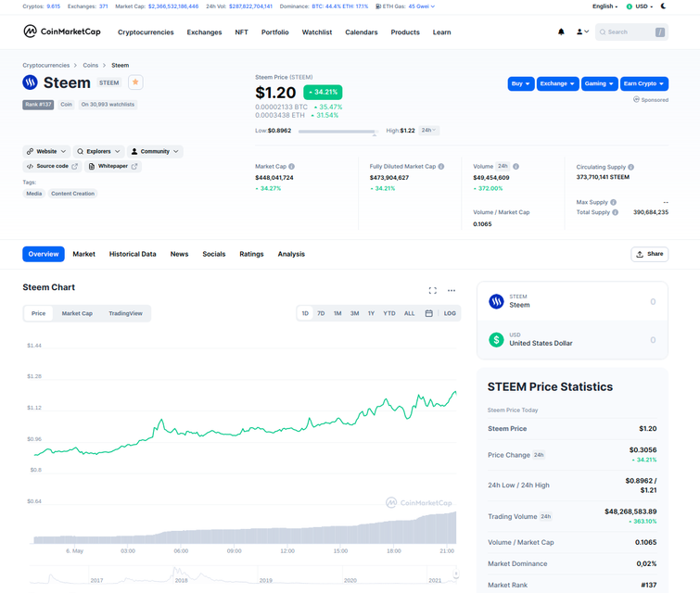The height and width of the screenshot is (593, 700).
Task: Select 7D chart range
Action: [321, 313]
